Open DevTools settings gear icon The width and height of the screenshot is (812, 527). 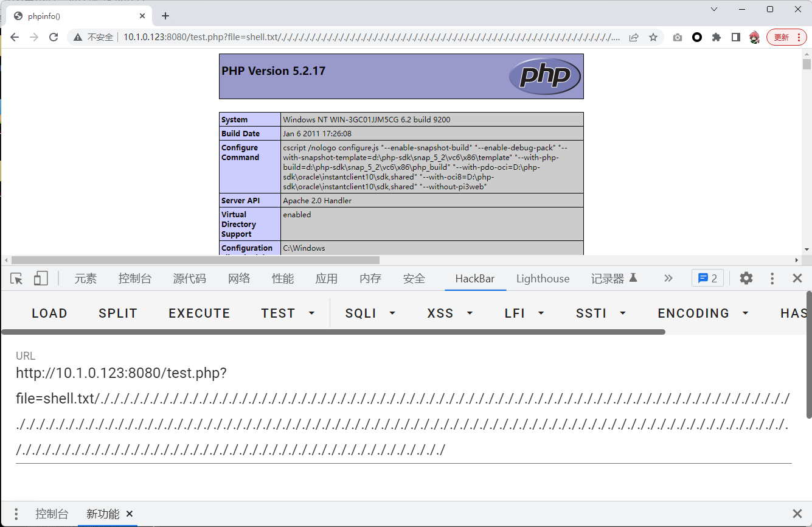coord(746,279)
